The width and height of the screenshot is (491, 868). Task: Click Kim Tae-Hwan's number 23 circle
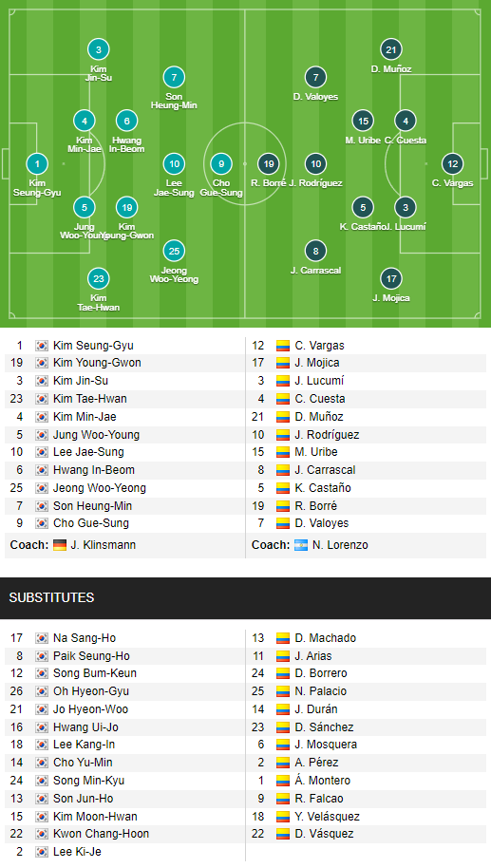pos(99,278)
